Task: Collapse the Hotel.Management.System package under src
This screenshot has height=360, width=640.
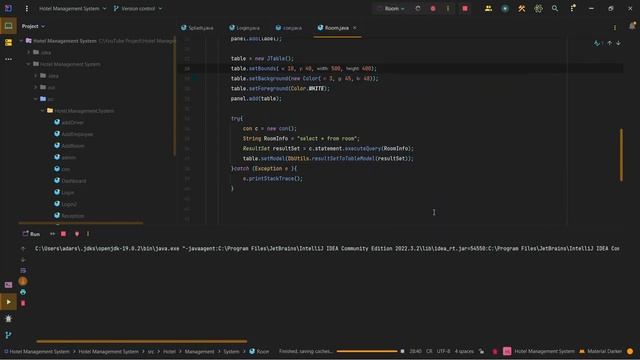Action: pos(43,111)
